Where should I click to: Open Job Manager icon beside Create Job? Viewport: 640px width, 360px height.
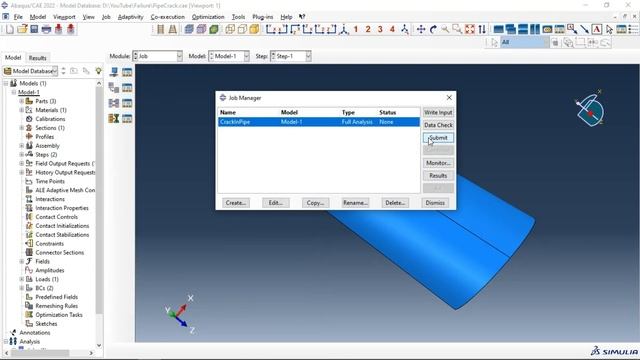(x=127, y=72)
